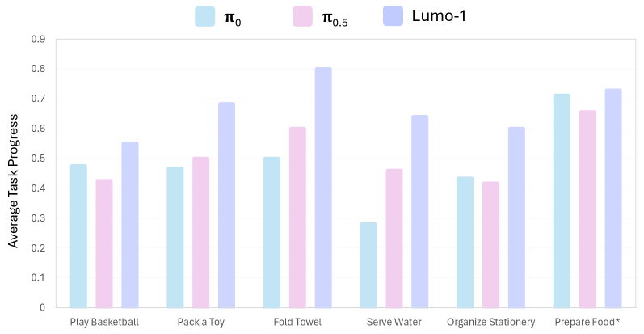Click the π0 bar for Serve Water
The height and width of the screenshot is (334, 644).
(368, 264)
